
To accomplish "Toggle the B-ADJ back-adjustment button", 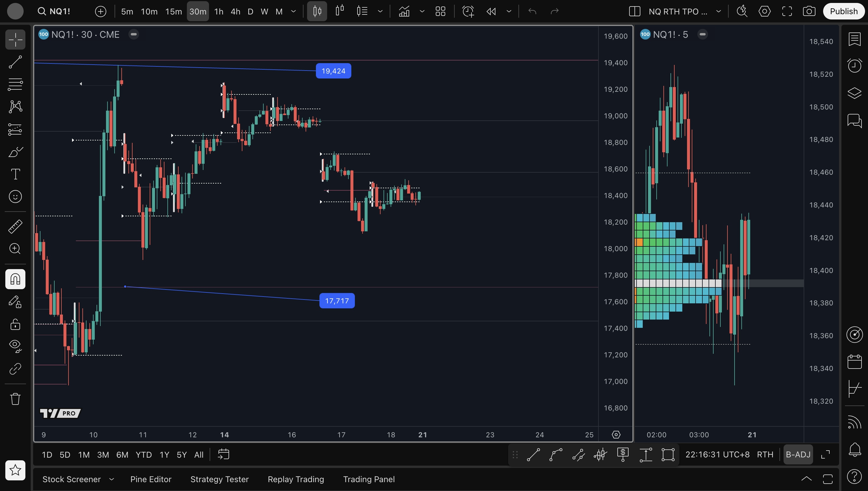I will pos(798,455).
